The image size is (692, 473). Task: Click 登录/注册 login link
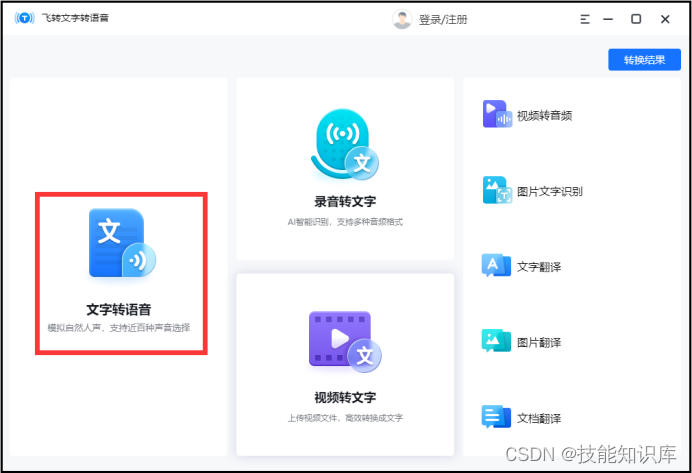pos(443,19)
